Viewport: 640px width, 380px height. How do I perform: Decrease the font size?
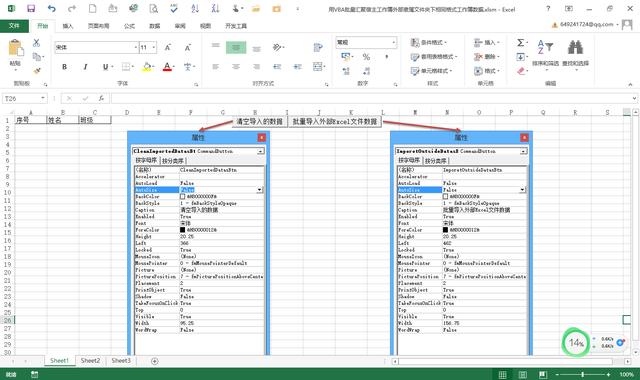pos(188,48)
